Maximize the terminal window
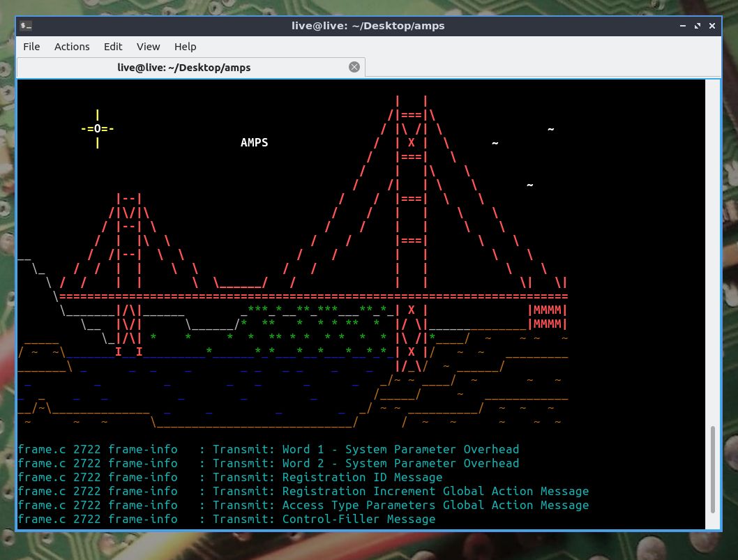 [x=698, y=26]
